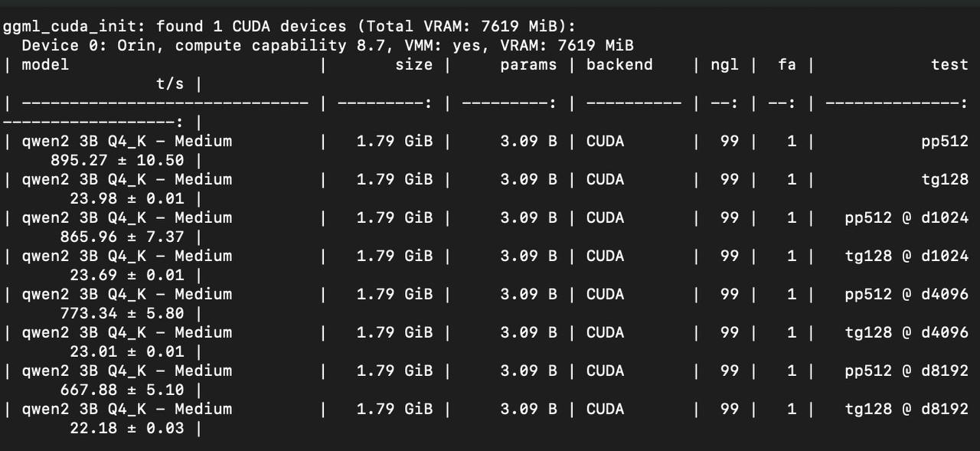Click the 'Device 0: Orin' line
980x451 pixels.
328,46
